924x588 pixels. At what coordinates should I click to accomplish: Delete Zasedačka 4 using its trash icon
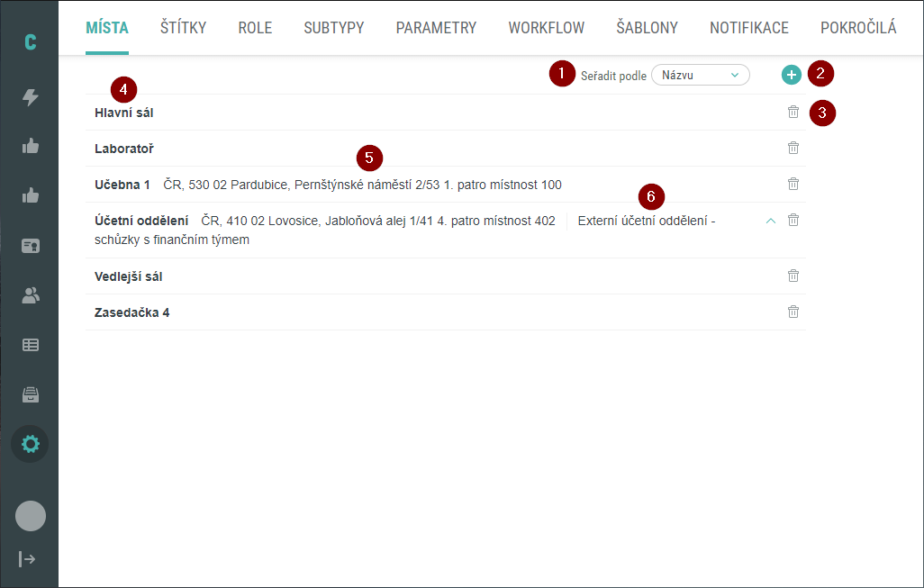[793, 311]
